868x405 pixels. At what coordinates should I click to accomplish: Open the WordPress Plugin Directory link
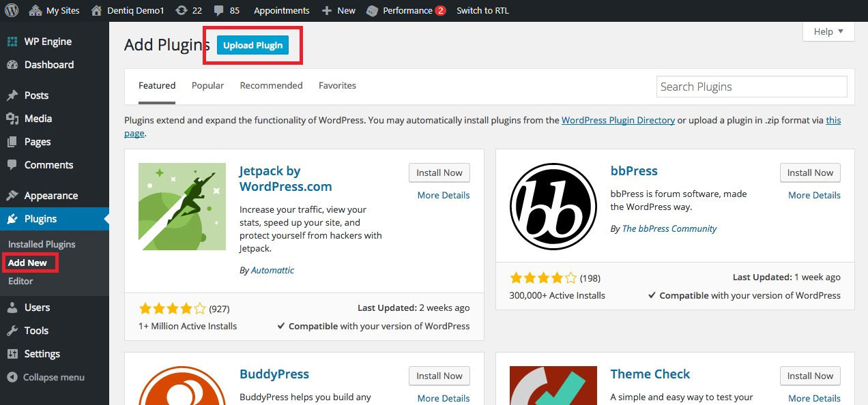(x=618, y=120)
